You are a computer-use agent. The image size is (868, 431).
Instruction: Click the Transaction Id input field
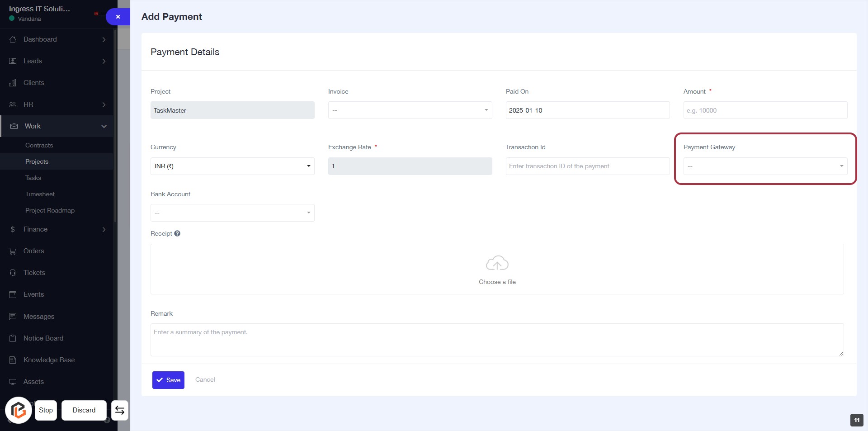click(587, 166)
